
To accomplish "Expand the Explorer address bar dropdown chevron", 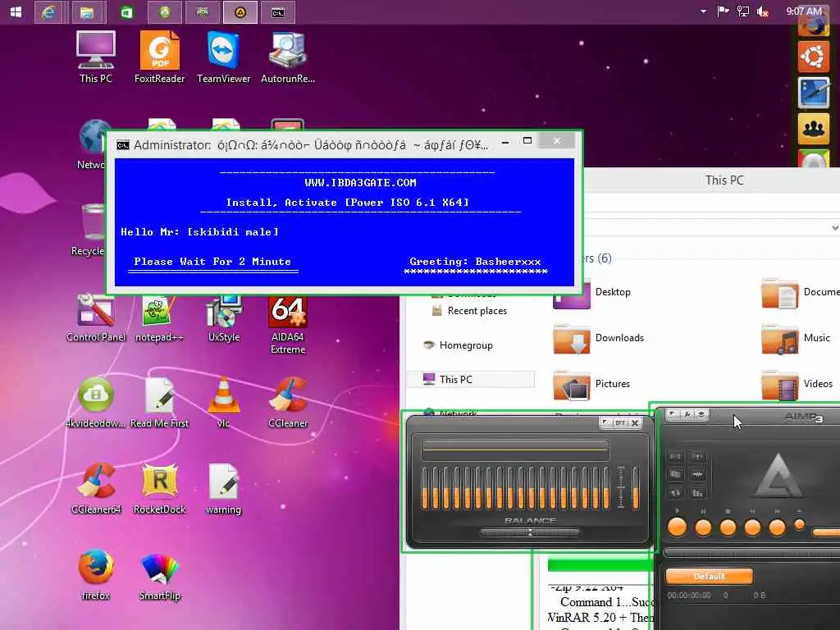I will click(834, 228).
